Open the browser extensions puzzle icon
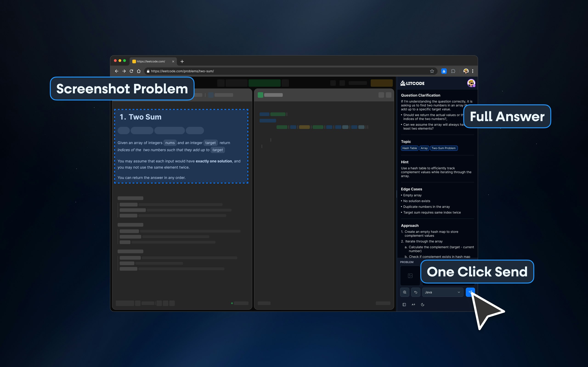The height and width of the screenshot is (367, 588). coord(453,71)
